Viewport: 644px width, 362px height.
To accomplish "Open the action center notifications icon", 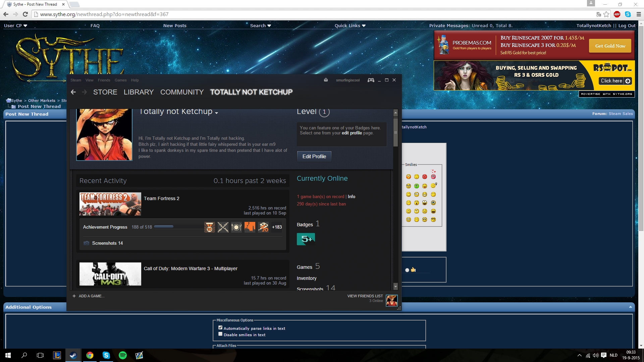I will (x=604, y=355).
